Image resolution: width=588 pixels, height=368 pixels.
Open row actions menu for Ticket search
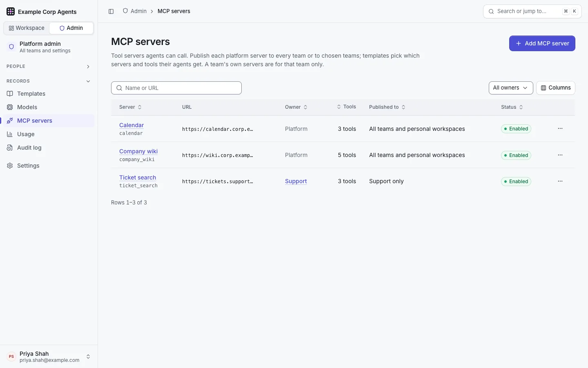click(560, 181)
